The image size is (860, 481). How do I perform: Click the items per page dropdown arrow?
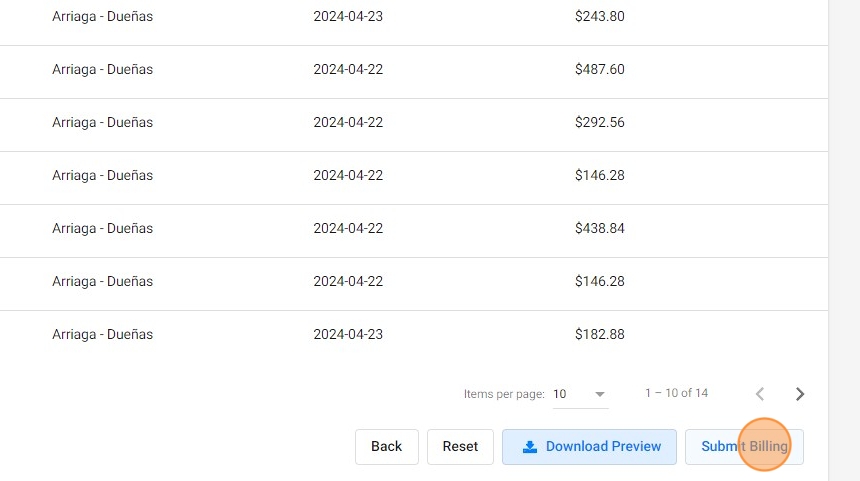[x=600, y=394]
